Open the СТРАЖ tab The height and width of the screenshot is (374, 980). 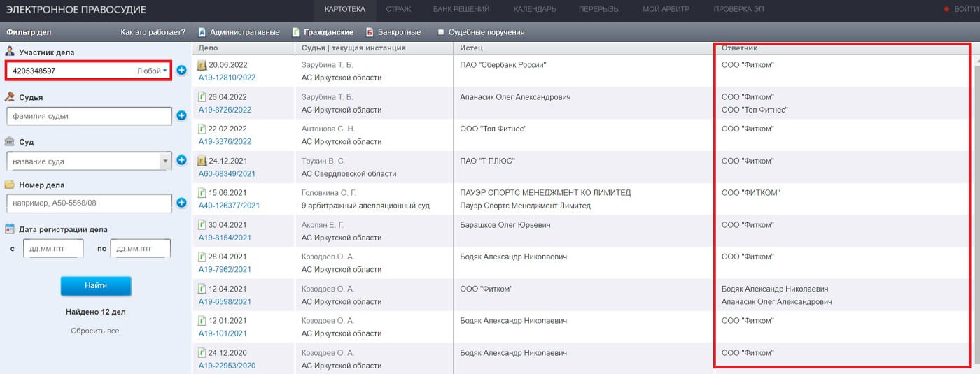[398, 9]
